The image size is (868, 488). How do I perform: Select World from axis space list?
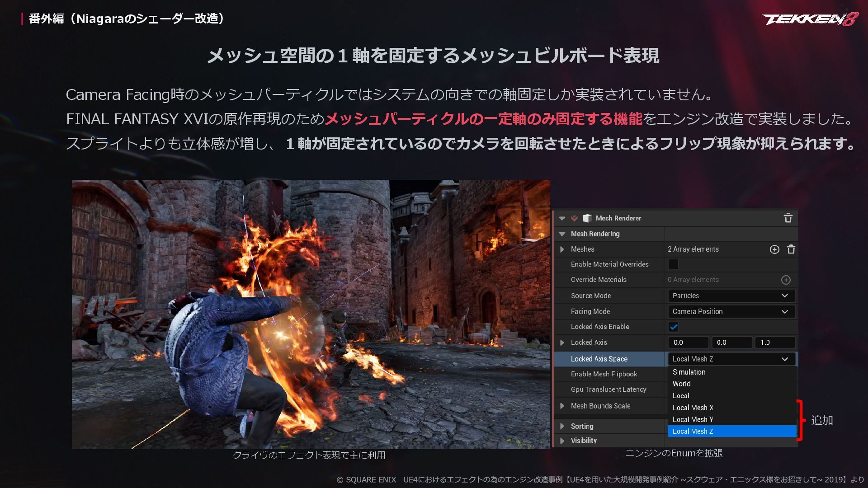681,384
